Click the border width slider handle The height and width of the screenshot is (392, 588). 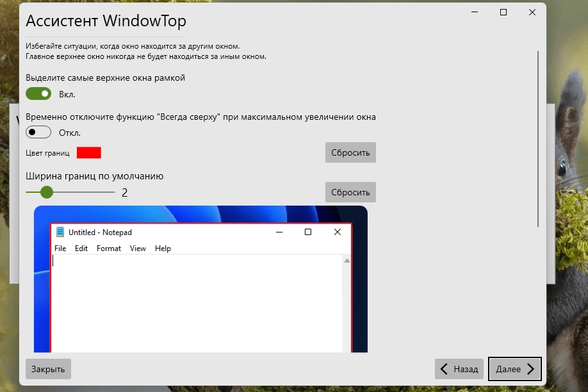coord(47,192)
